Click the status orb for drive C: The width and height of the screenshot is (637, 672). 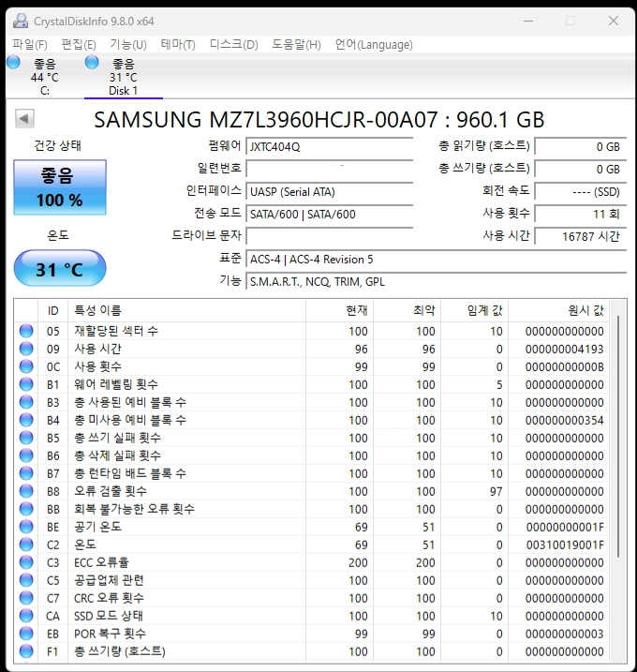[x=13, y=62]
